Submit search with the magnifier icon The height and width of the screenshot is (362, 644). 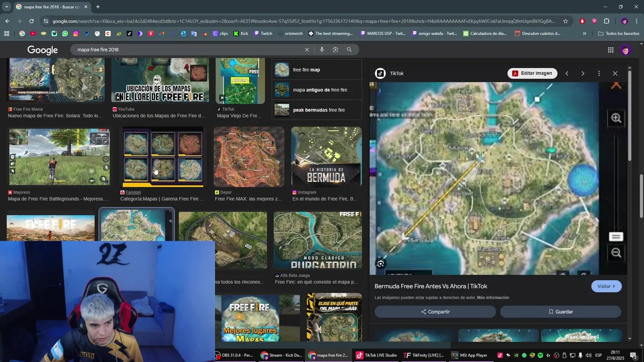(349, 50)
